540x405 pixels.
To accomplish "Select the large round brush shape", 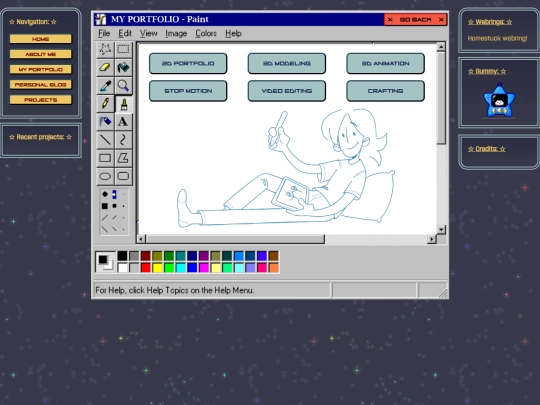I will coord(105,194).
